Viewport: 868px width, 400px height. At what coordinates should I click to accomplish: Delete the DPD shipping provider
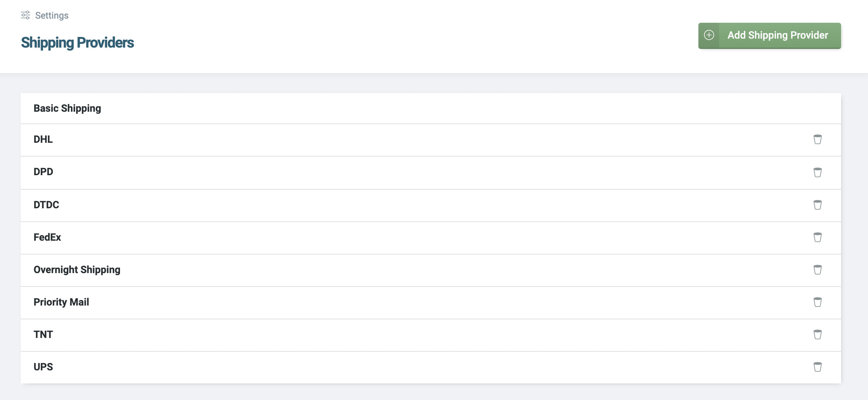tap(817, 172)
